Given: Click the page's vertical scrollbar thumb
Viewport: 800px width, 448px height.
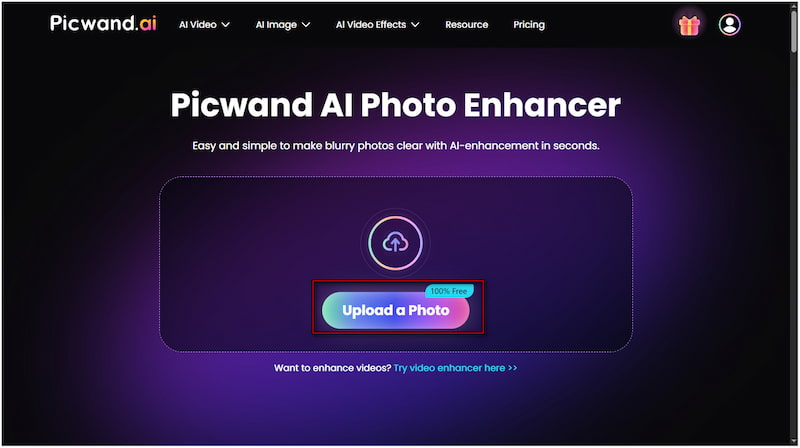Looking at the screenshot, I should 793,32.
